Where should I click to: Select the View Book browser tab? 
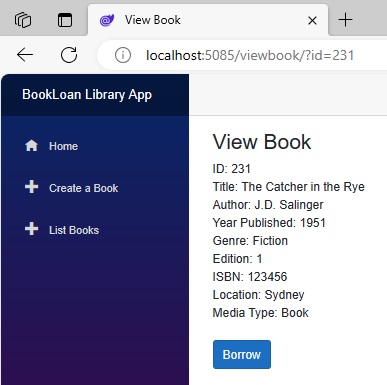[x=208, y=20]
